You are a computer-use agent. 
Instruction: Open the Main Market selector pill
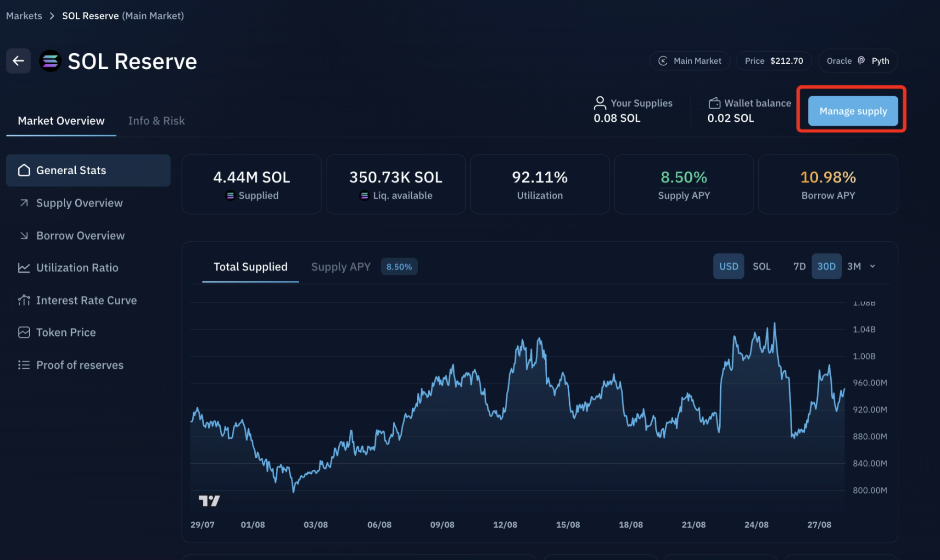coord(690,61)
